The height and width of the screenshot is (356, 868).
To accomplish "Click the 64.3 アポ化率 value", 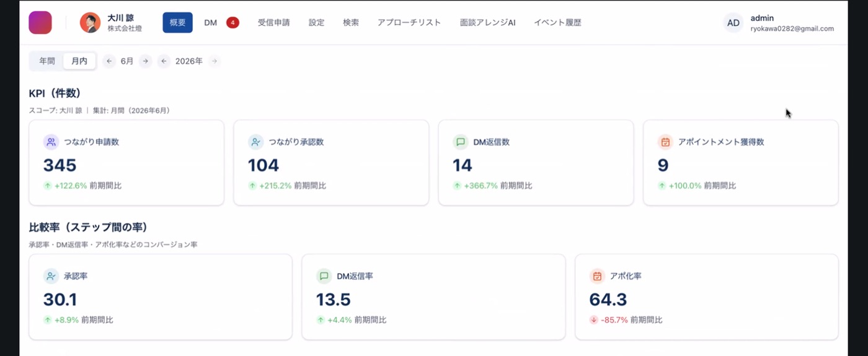I will click(608, 300).
